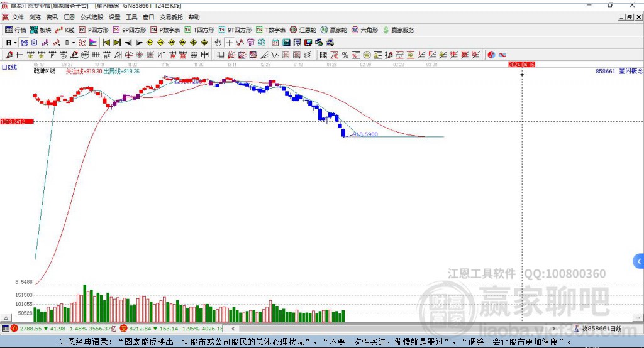Click the blue infinity icon
Image resolution: width=644 pixels, height=348 pixels.
pos(502,55)
